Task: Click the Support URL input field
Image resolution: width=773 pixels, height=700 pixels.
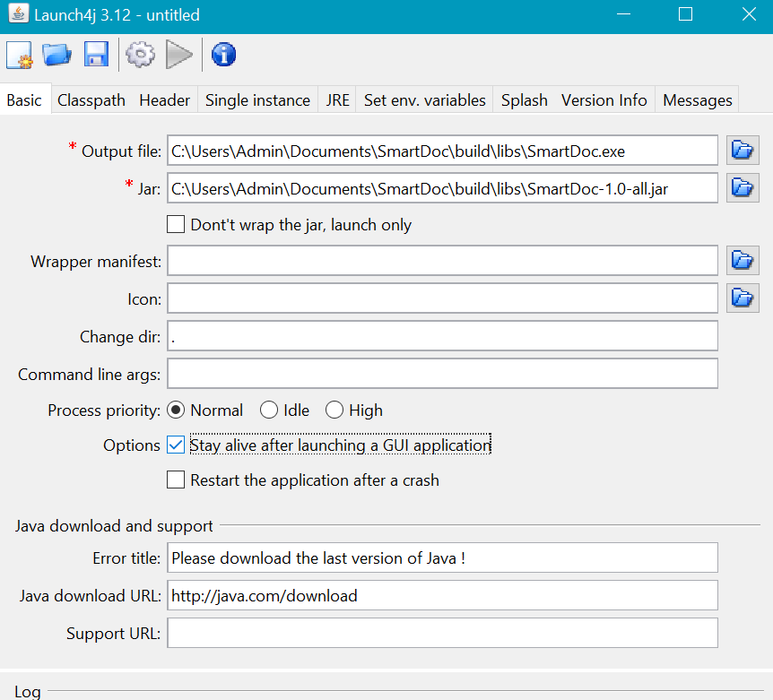Action: pos(442,633)
